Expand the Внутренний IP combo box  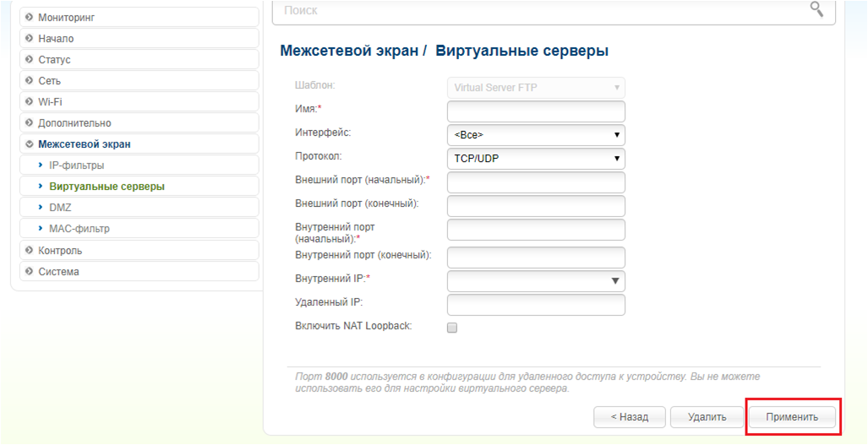[x=616, y=281]
